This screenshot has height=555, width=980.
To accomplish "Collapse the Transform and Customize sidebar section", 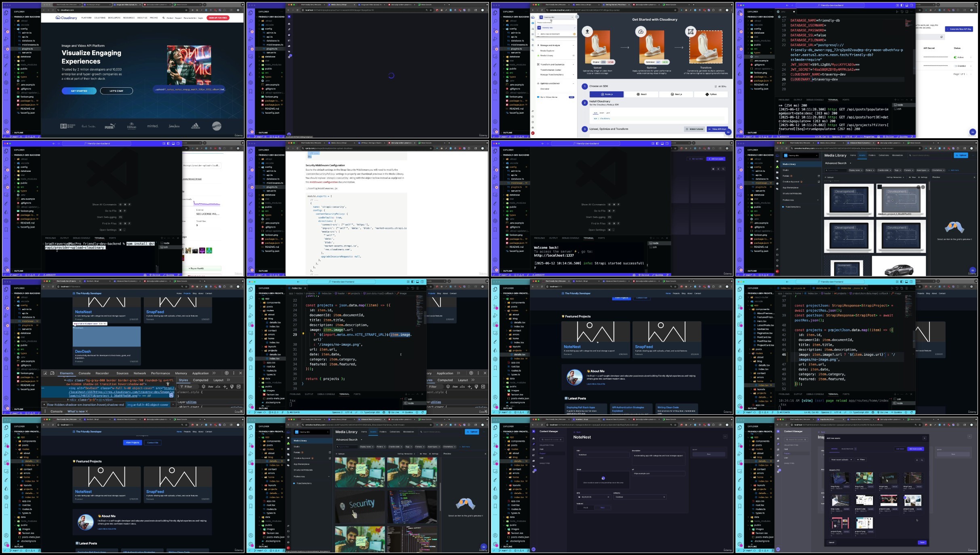I will (573, 65).
